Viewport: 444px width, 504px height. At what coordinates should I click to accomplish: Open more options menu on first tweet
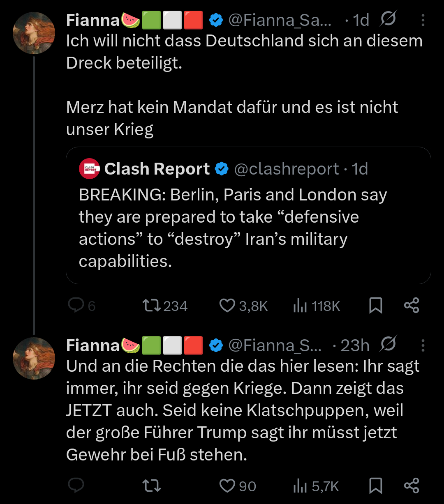click(x=423, y=20)
